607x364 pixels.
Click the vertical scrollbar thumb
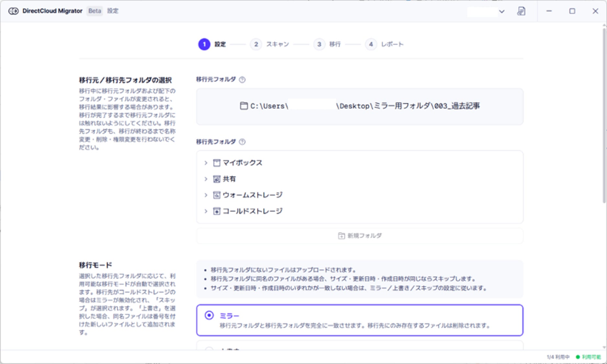point(604,116)
